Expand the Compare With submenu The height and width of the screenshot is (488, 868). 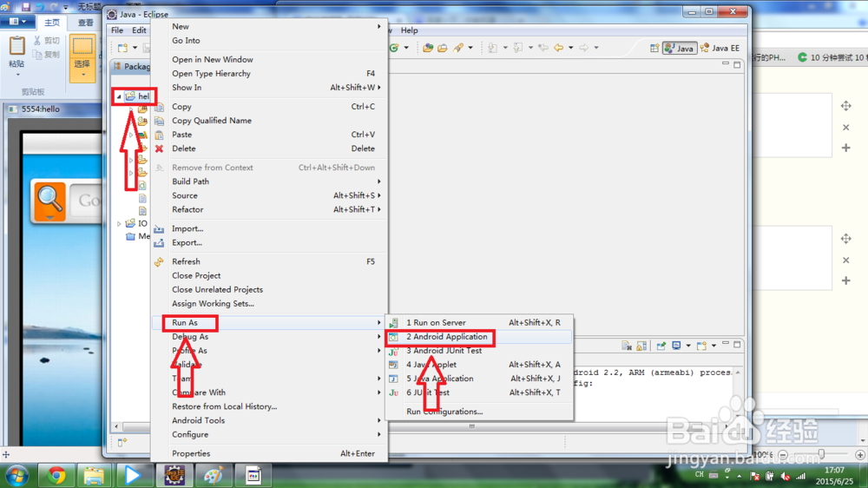270,392
